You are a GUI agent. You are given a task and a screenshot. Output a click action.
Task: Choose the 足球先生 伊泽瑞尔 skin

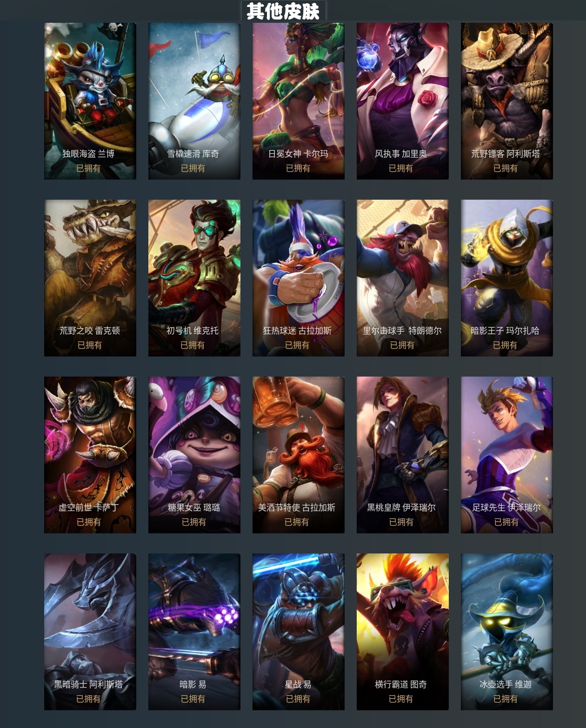[507, 455]
